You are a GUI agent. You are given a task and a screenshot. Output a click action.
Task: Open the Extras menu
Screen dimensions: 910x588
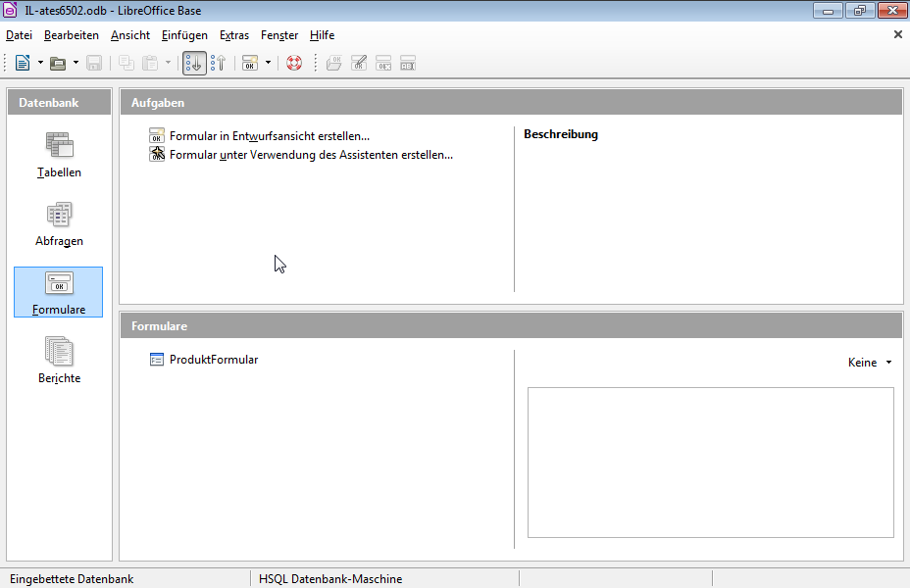tap(234, 35)
